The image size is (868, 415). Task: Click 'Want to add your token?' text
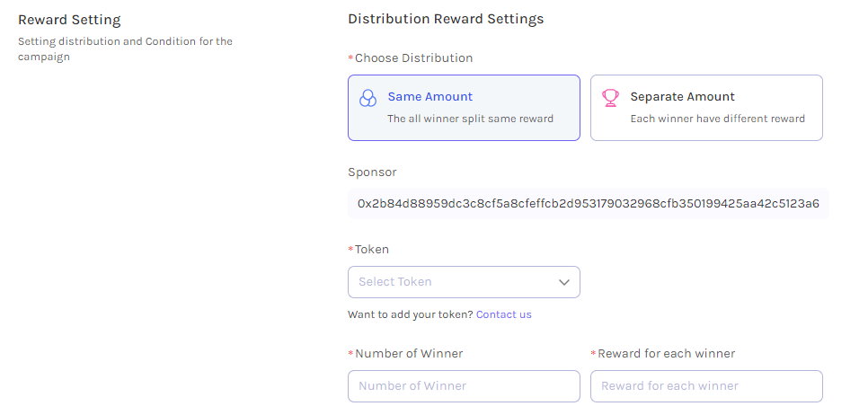[411, 314]
